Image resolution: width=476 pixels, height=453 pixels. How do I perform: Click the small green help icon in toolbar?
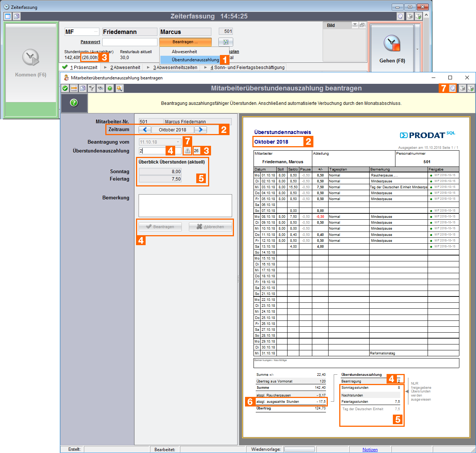click(x=110, y=88)
